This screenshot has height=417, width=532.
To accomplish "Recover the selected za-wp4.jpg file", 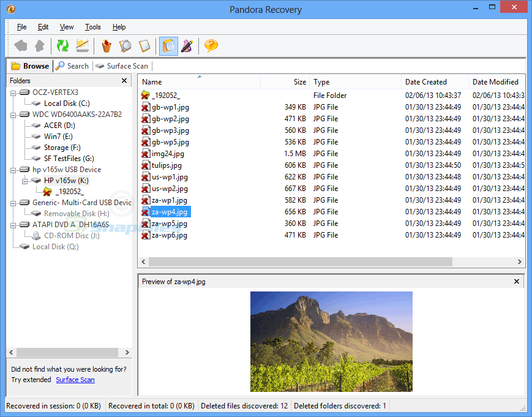I will point(83,46).
